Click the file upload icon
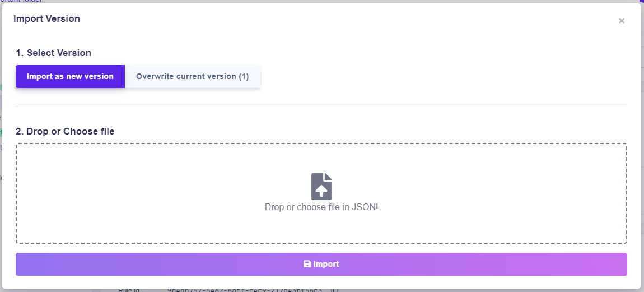This screenshot has height=292, width=644. pos(321,186)
